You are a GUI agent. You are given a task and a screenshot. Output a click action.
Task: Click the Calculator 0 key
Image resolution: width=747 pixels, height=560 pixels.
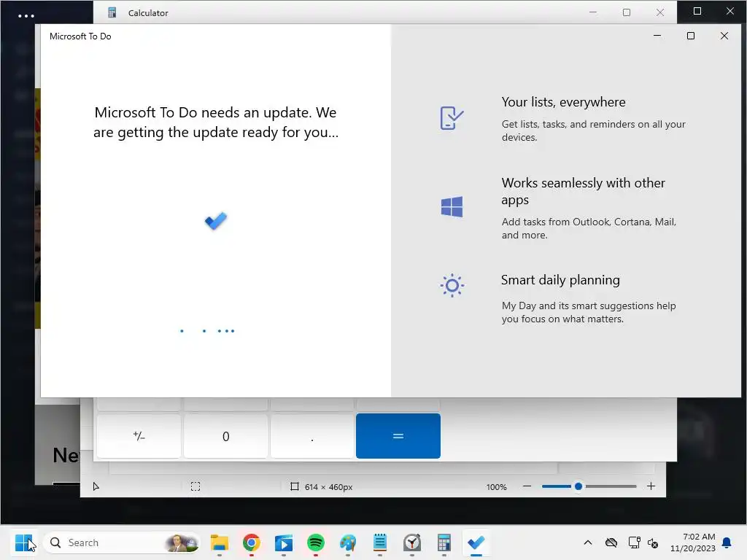pyautogui.click(x=226, y=436)
